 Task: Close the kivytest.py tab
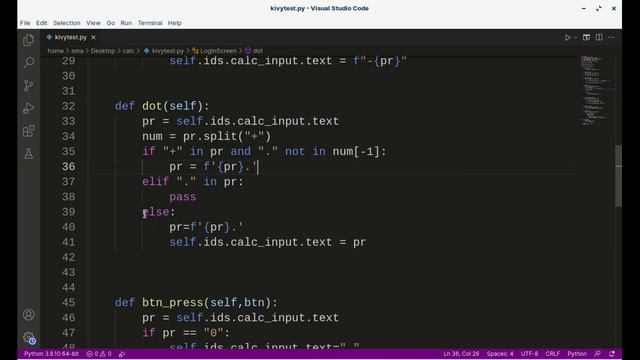[x=93, y=37]
